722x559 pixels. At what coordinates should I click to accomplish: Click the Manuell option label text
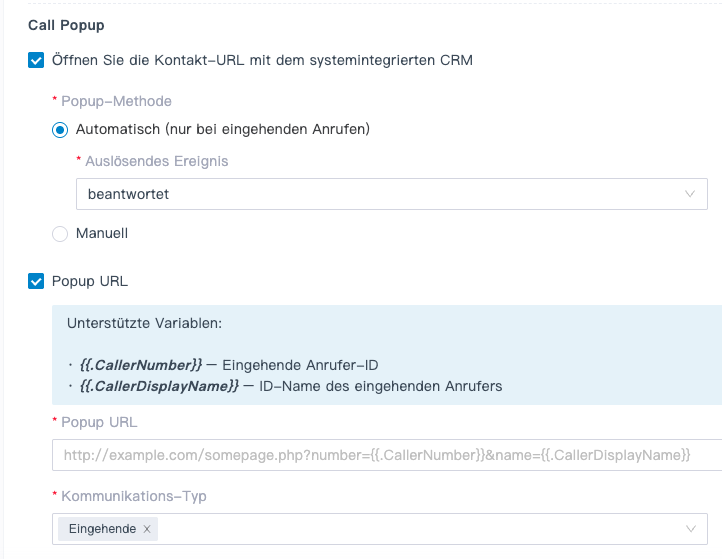point(102,233)
